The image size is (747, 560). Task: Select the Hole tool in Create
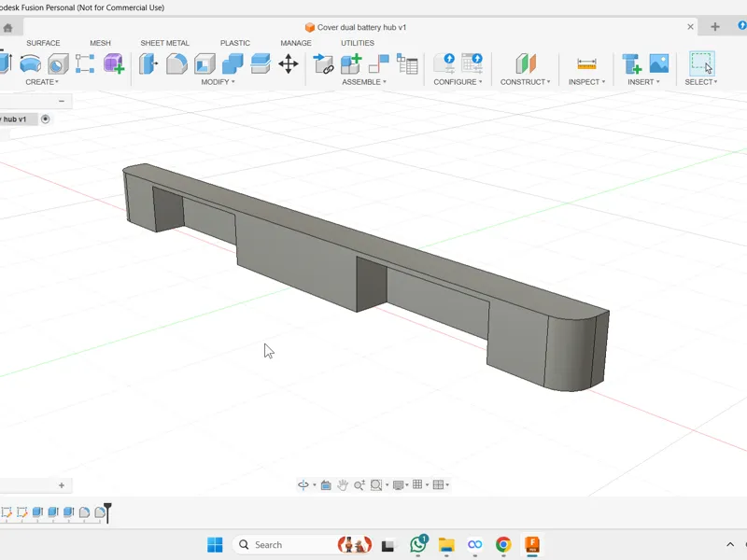pos(58,63)
